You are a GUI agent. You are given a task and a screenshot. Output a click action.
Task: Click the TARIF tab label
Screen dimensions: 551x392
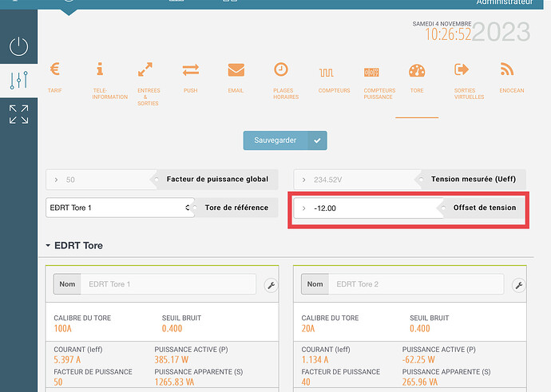coord(55,91)
